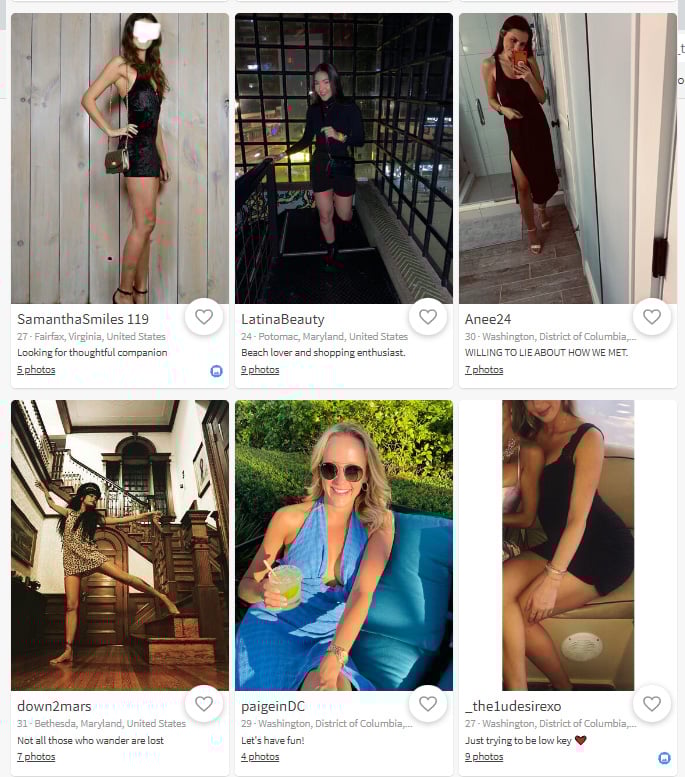The image size is (685, 777).
Task: Tap heart icon on _the1udesirexo card
Action: [x=652, y=704]
